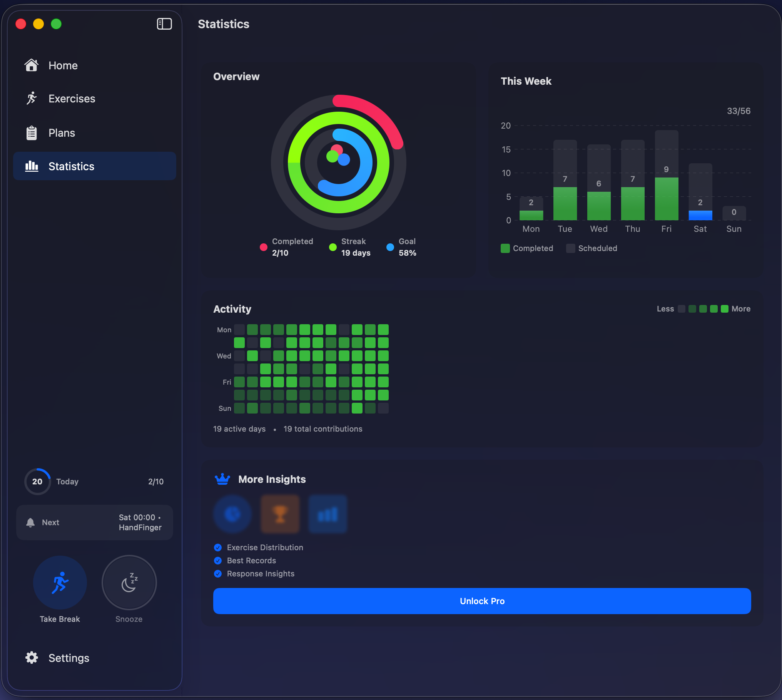The height and width of the screenshot is (700, 782).
Task: Click the Best Records checkmark
Action: click(x=218, y=561)
